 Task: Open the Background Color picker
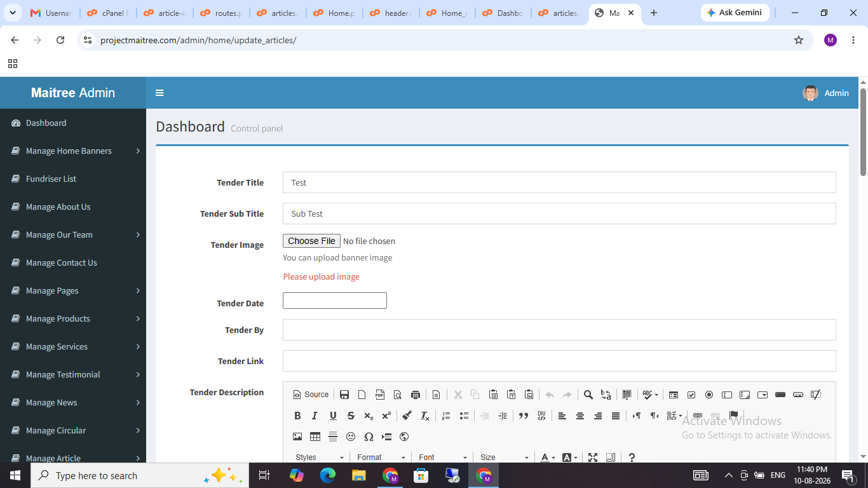[570, 457]
